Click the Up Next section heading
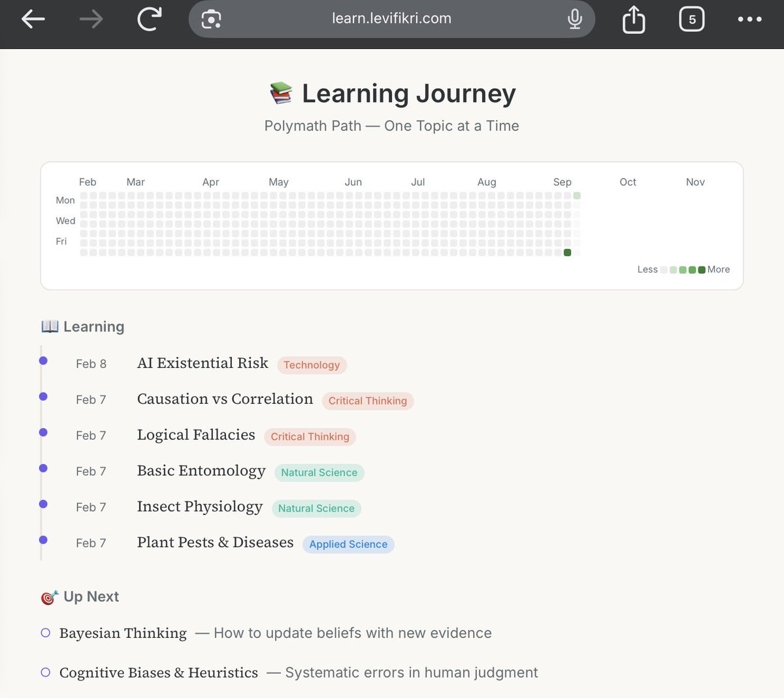 coord(91,597)
